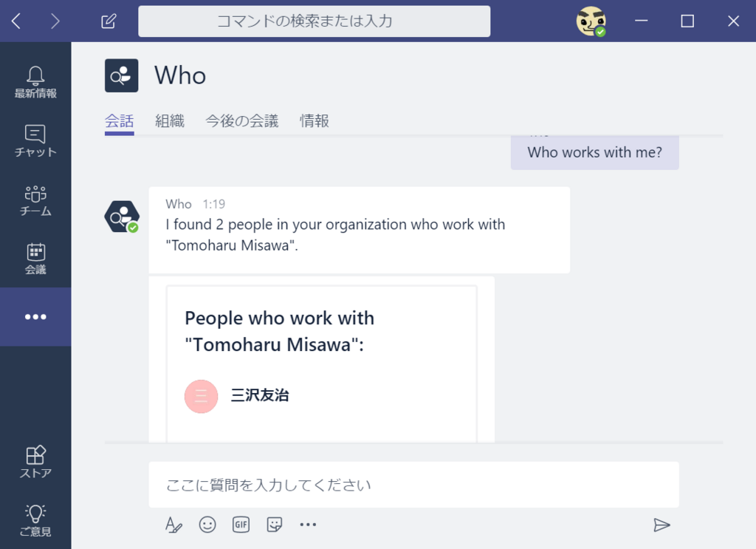Open more messaging options via ellipsis
Image resolution: width=756 pixels, height=549 pixels.
[x=308, y=524]
